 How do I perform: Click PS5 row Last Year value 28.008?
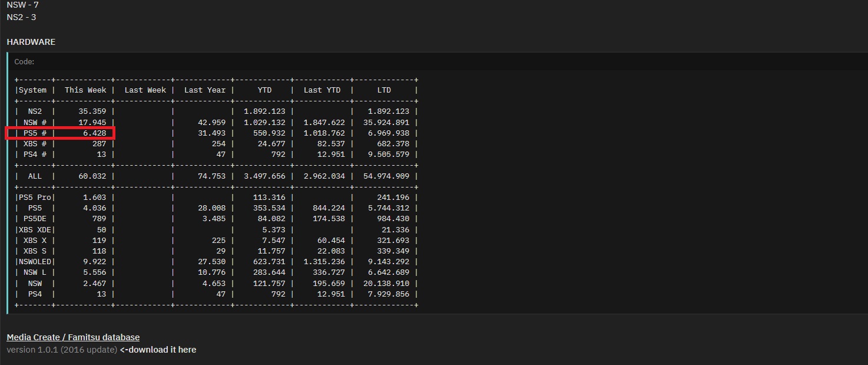point(211,208)
